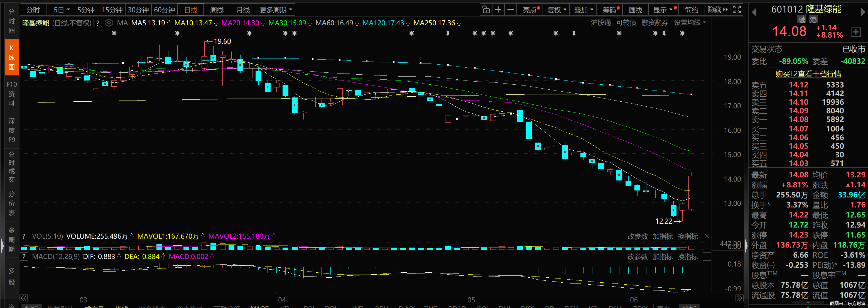
Task: Click first star marker above chart
Action: pyautogui.click(x=114, y=33)
